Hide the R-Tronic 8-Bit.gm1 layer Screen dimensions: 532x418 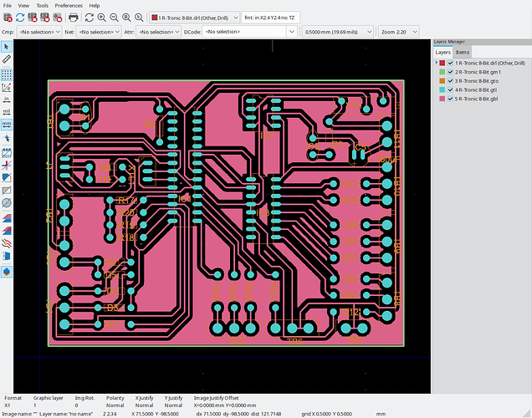[x=450, y=73]
